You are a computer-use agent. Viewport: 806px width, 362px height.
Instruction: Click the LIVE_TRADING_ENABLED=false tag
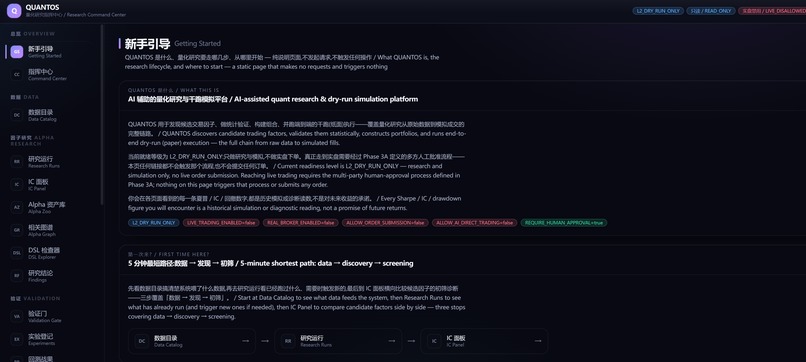click(x=221, y=223)
